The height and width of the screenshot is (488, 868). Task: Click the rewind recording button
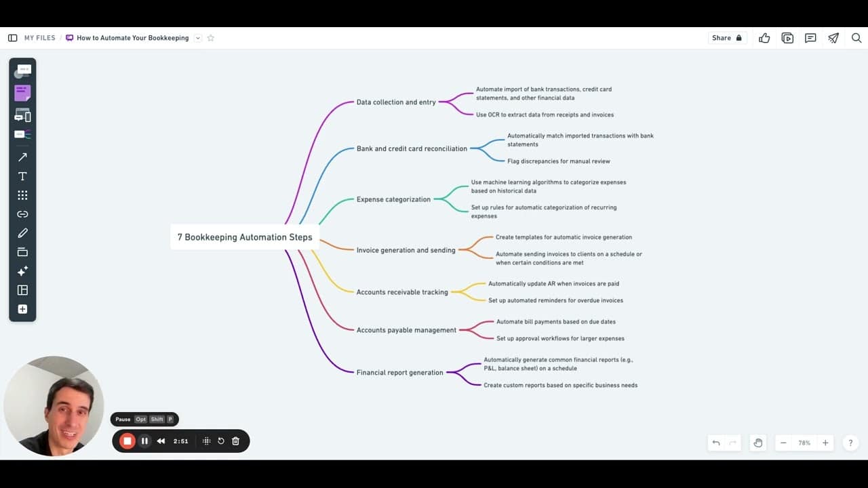click(161, 441)
